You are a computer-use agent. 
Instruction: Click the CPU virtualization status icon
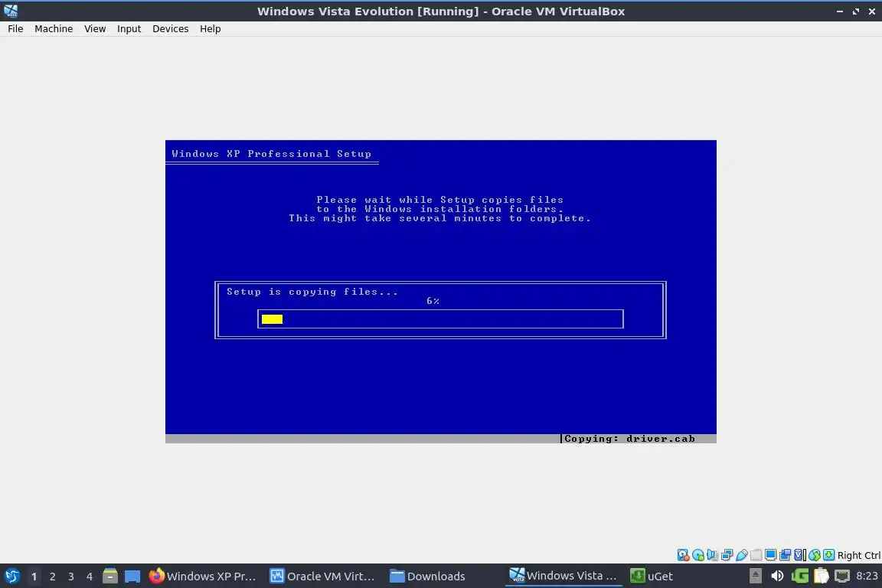pyautogui.click(x=800, y=555)
